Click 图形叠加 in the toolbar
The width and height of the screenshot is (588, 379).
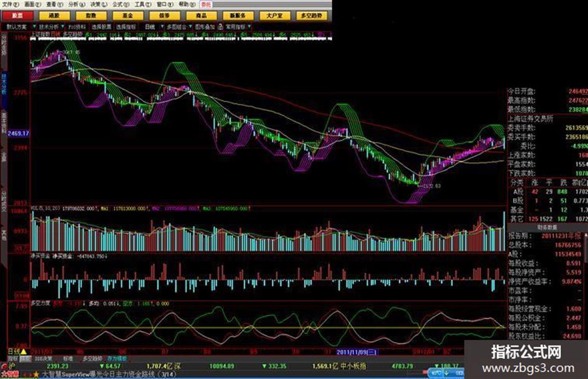(x=204, y=27)
